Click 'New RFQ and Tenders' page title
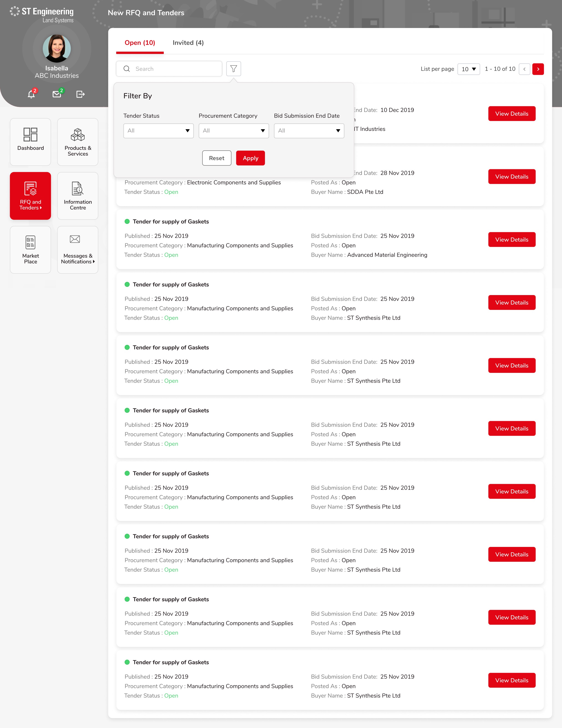Screen dimensions: 562x728 146,13
